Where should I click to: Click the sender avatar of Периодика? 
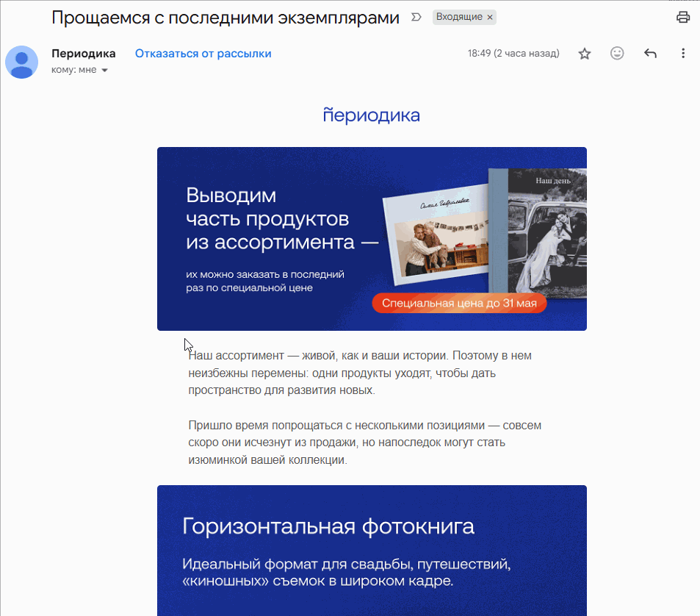click(21, 62)
